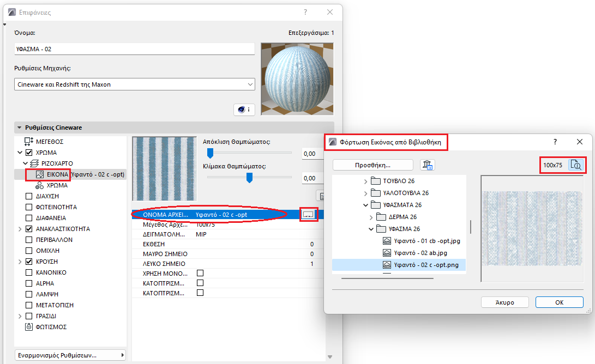Collapse the ΥΦΑΣΜΑ 26 folder
The width and height of the screenshot is (595, 364).
[x=371, y=229]
